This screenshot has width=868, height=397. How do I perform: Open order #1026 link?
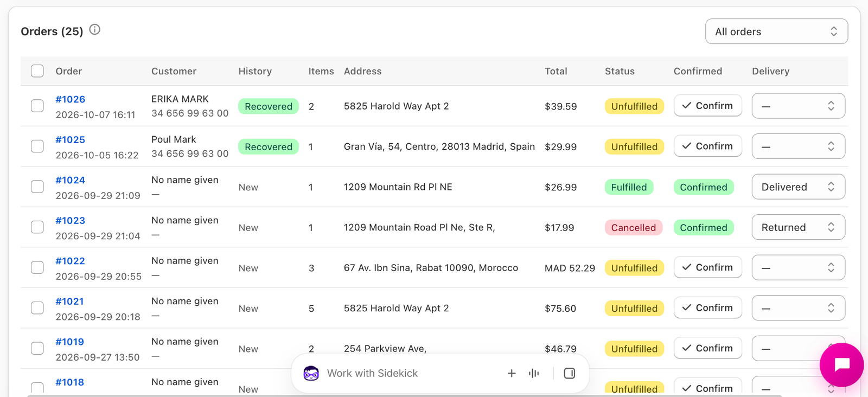pyautogui.click(x=71, y=99)
